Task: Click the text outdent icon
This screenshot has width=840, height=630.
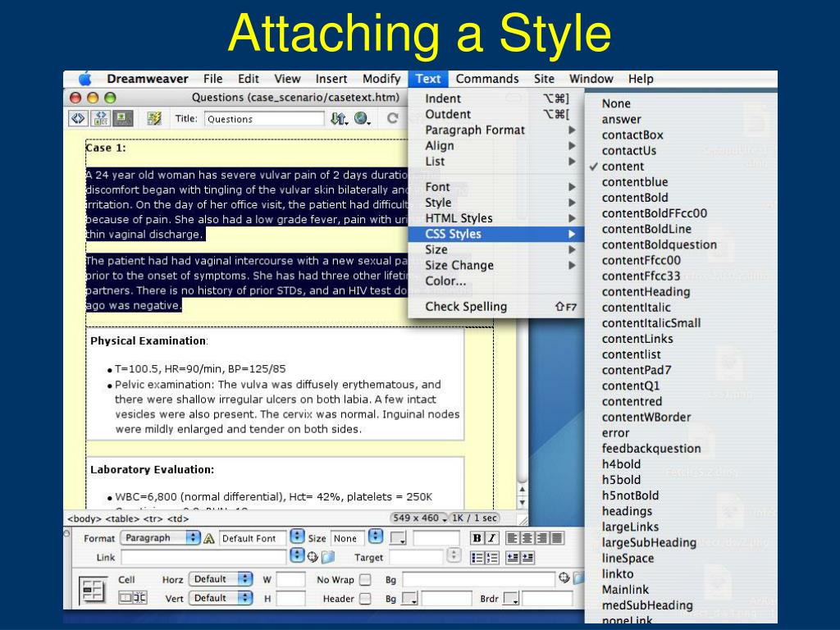Action: click(513, 558)
